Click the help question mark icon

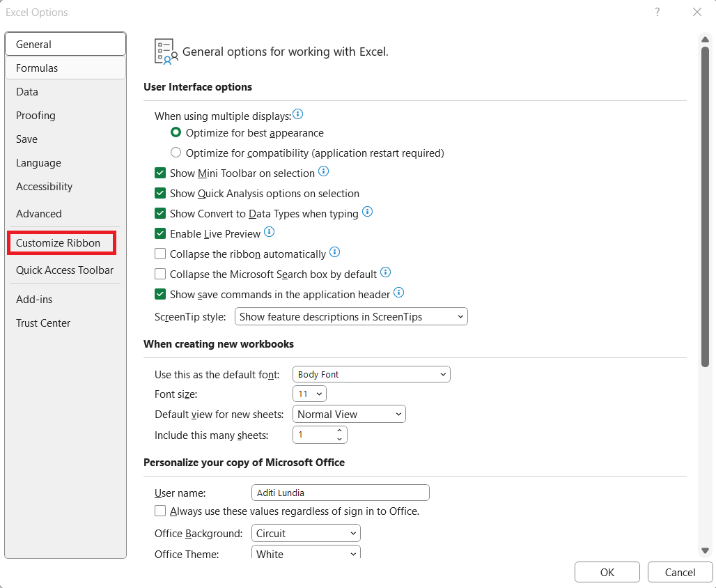pos(657,13)
